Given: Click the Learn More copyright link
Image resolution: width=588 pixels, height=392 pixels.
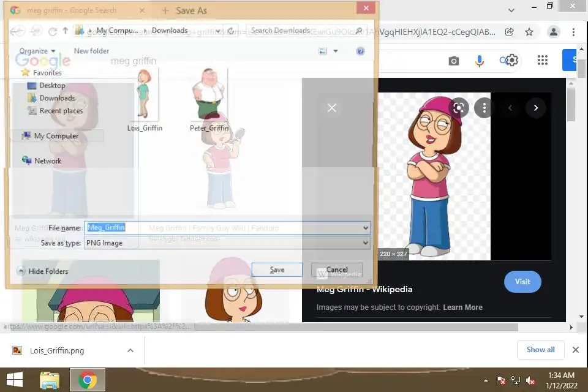Looking at the screenshot, I should (x=463, y=307).
